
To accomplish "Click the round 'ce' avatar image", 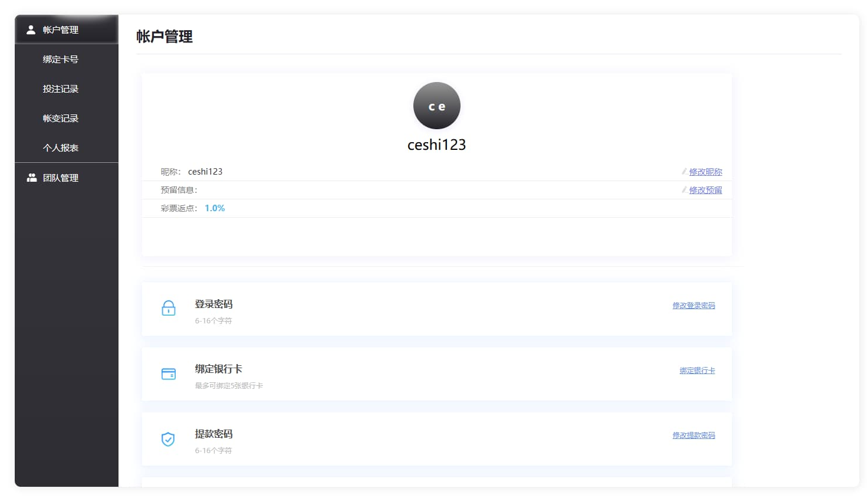I will click(x=436, y=106).
